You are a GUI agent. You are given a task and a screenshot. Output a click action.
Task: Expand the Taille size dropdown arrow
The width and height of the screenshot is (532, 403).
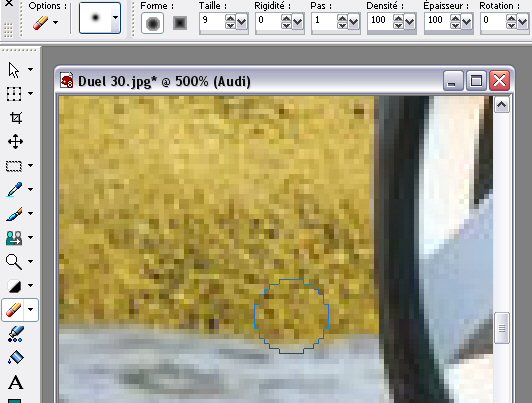click(242, 22)
